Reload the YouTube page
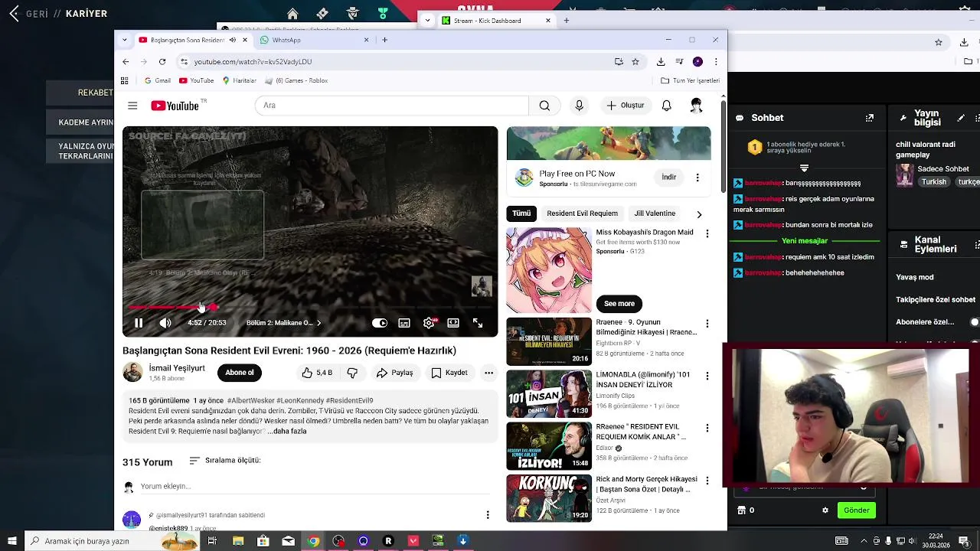Screen dimensions: 980x551 (x=162, y=61)
